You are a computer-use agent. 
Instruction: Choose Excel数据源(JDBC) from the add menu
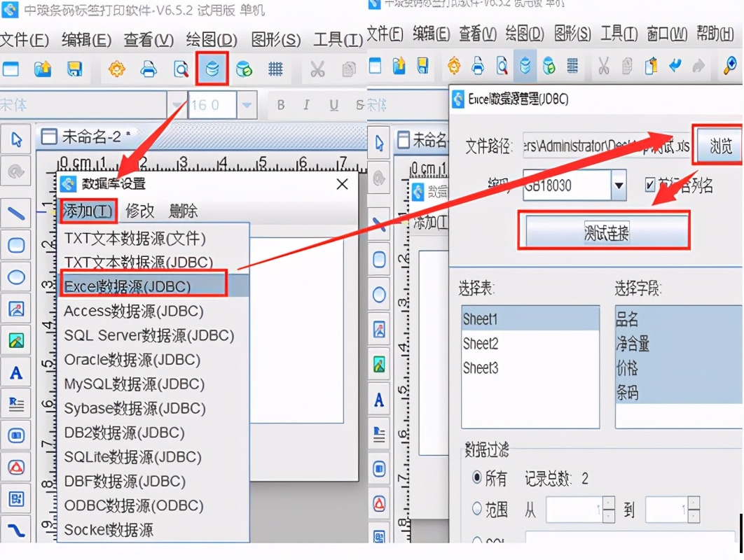(x=153, y=286)
